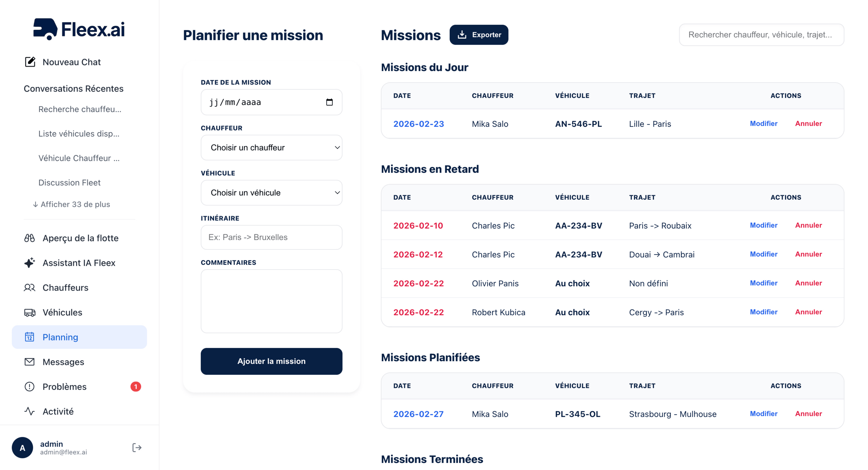Open the Choisir un véhicule dropdown

(x=271, y=192)
